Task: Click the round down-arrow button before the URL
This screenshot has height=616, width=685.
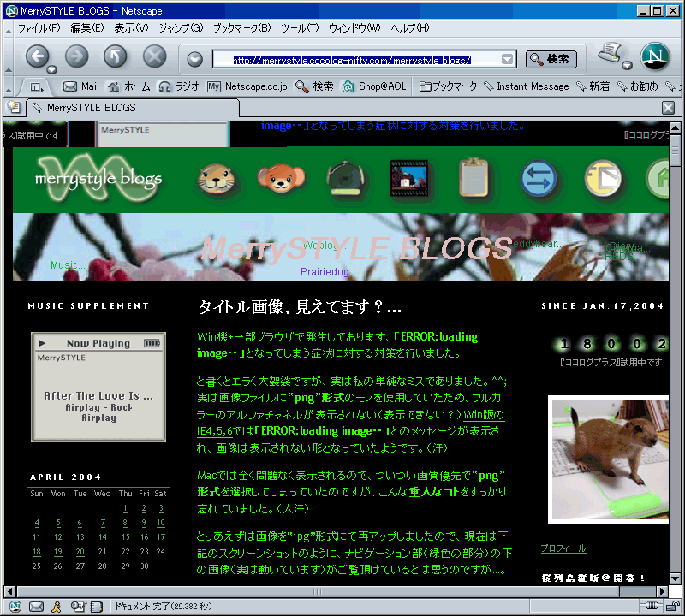Action: [195, 59]
